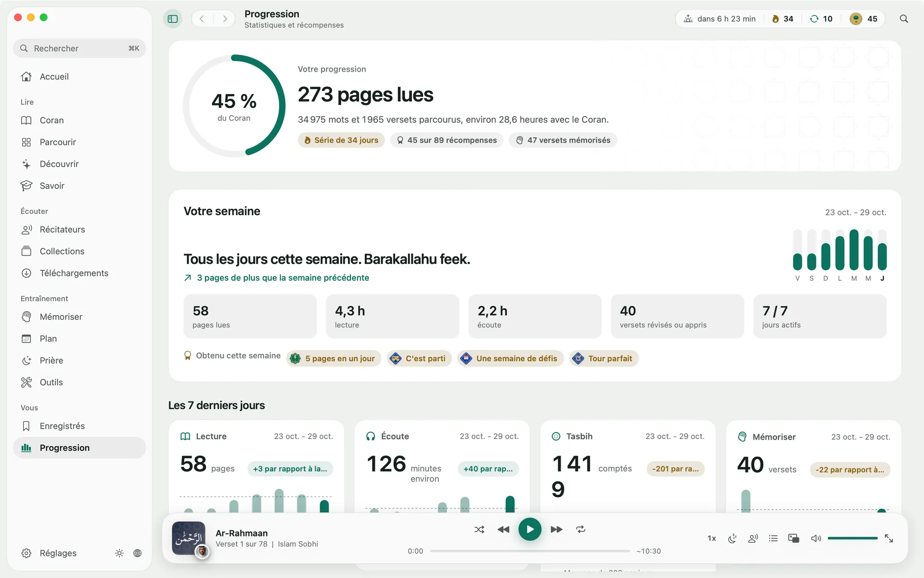
Task: Open Mémoriser in the sidebar
Action: [x=79, y=317]
